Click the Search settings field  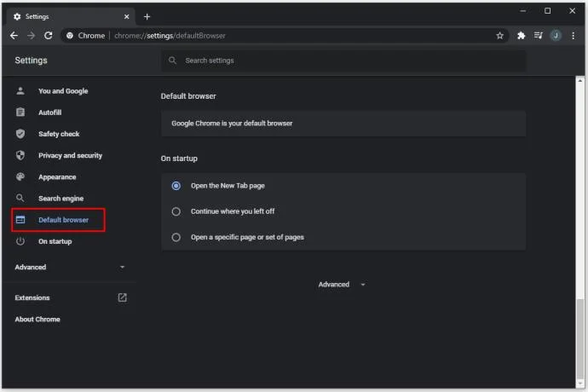[343, 61]
